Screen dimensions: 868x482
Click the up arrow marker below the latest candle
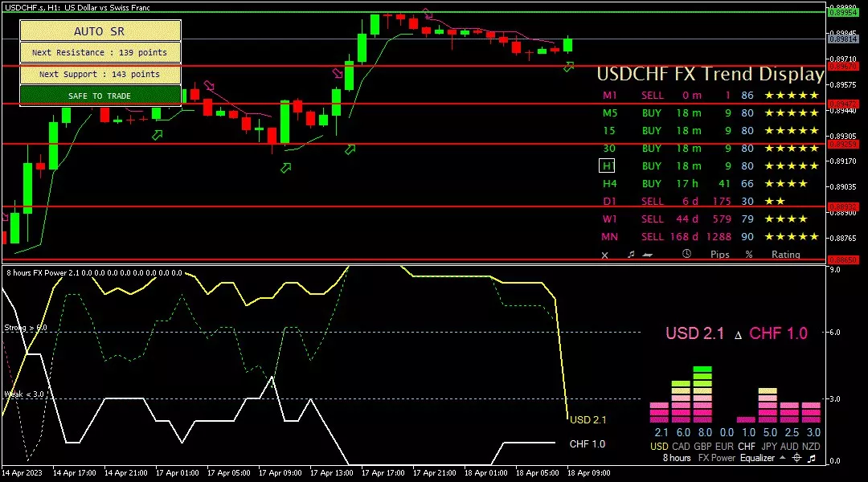[x=569, y=67]
